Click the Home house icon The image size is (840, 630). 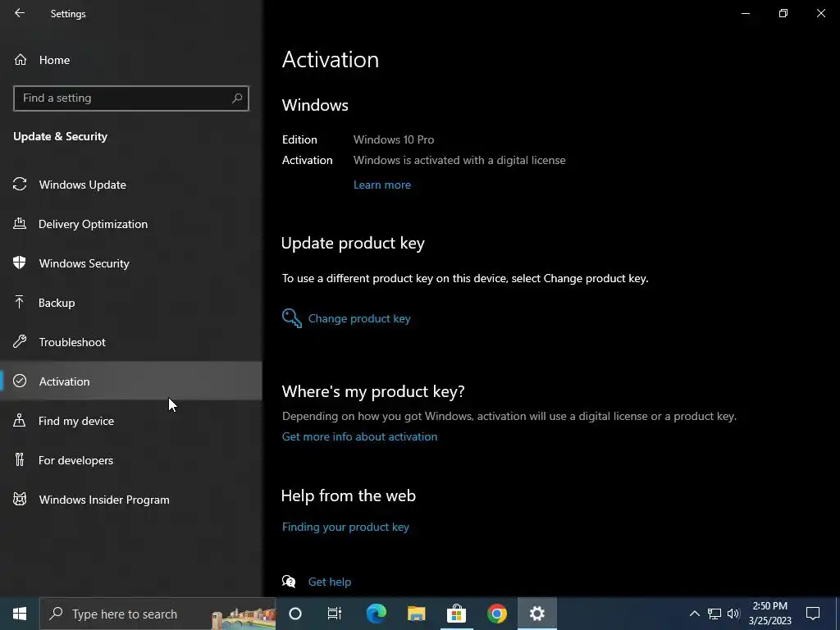tap(21, 59)
